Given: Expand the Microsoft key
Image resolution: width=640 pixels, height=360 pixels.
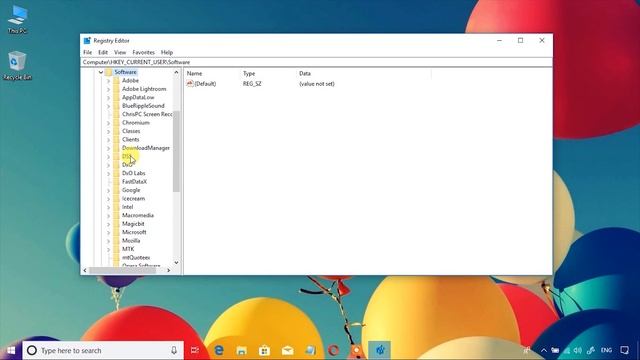Looking at the screenshot, I should [108, 233].
